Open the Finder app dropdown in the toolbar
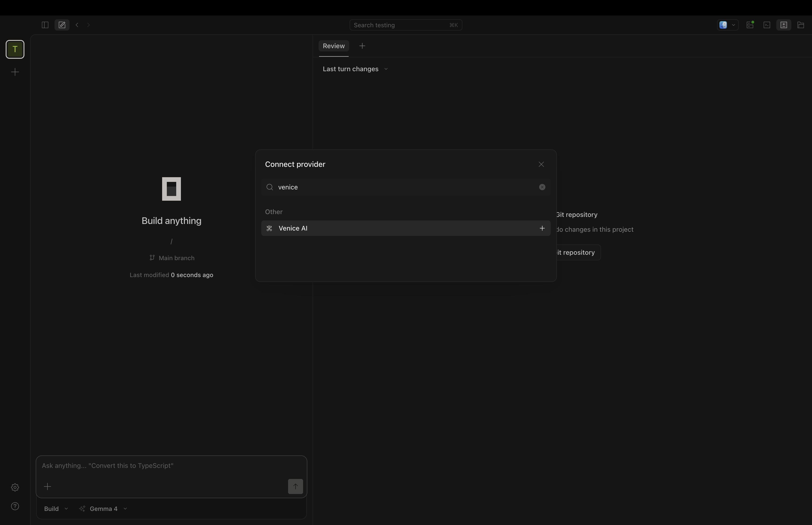 tap(727, 25)
